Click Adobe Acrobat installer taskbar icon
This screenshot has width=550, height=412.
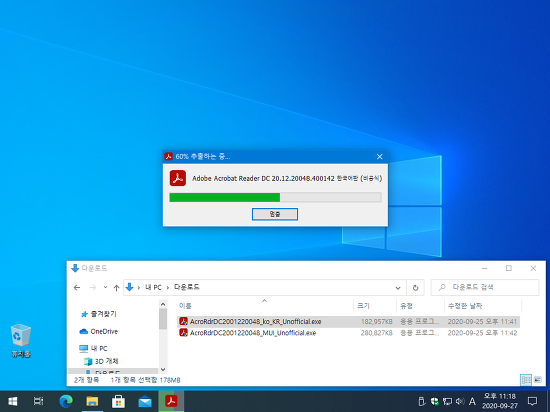click(x=171, y=401)
